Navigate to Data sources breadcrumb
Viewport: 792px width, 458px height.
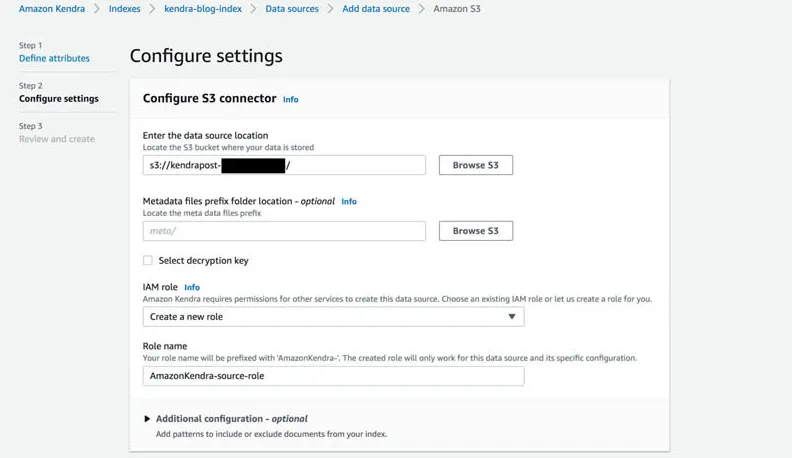click(x=292, y=9)
